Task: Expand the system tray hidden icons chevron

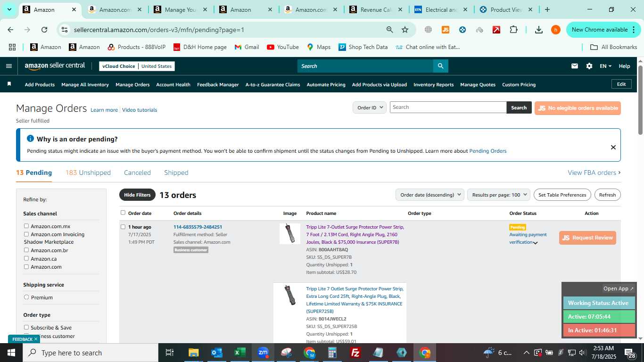Action: coord(526,353)
